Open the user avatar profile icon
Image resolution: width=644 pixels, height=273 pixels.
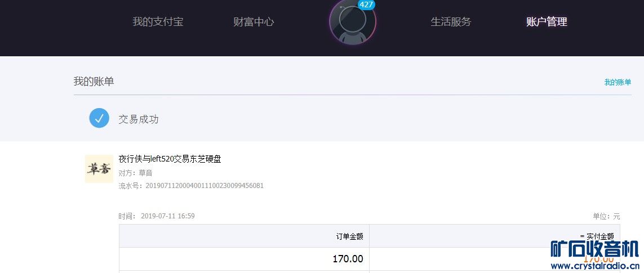tap(353, 23)
